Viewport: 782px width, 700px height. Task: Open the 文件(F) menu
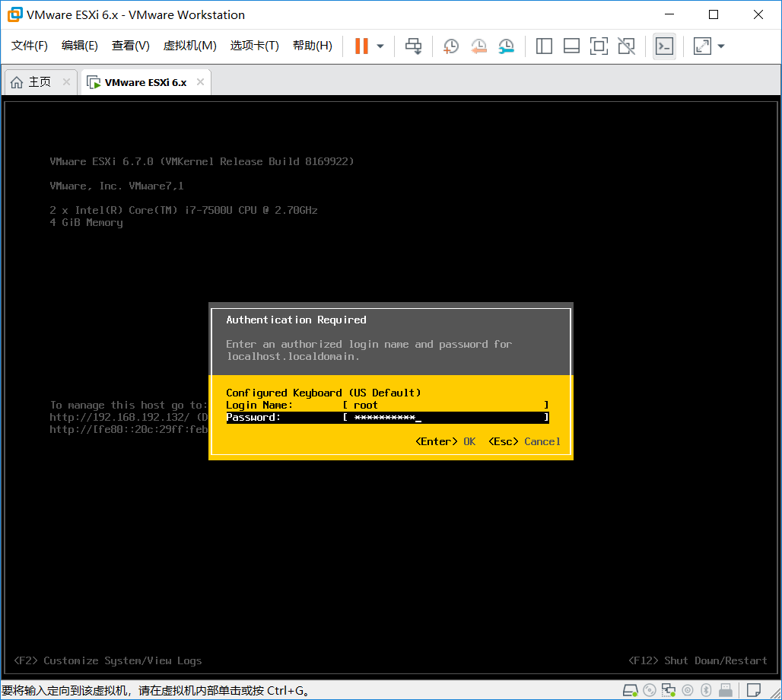[30, 46]
